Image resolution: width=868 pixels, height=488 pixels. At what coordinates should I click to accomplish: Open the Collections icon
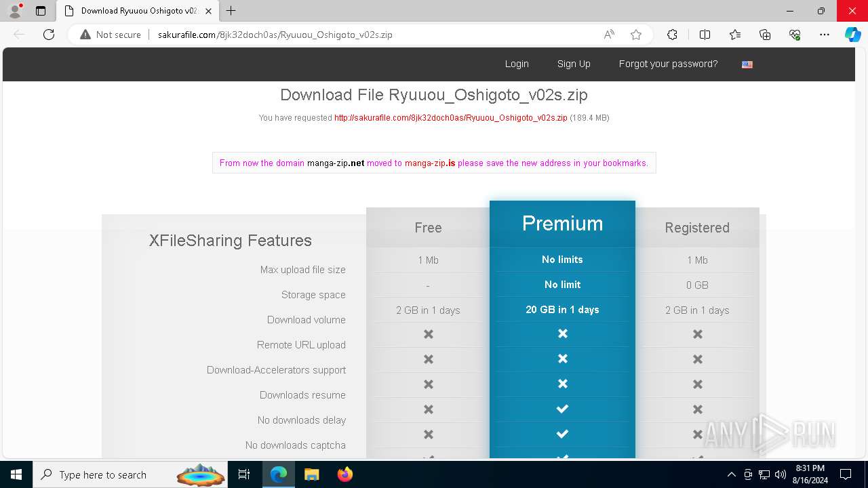765,35
